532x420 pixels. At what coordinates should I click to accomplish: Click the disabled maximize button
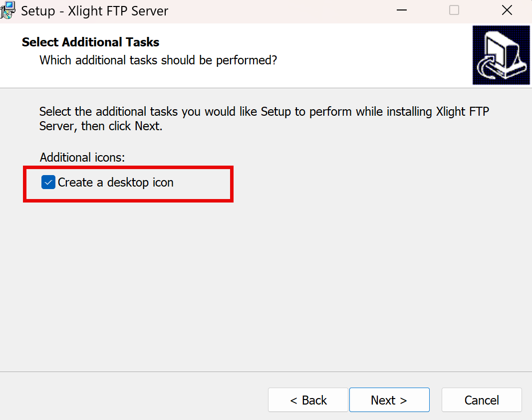click(454, 10)
